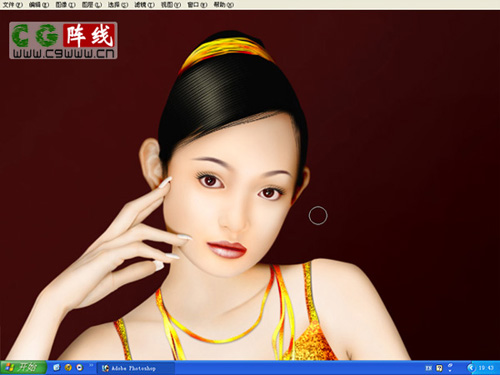Open the 编辑(E) Edit menu
The width and height of the screenshot is (500, 375).
[x=39, y=5]
